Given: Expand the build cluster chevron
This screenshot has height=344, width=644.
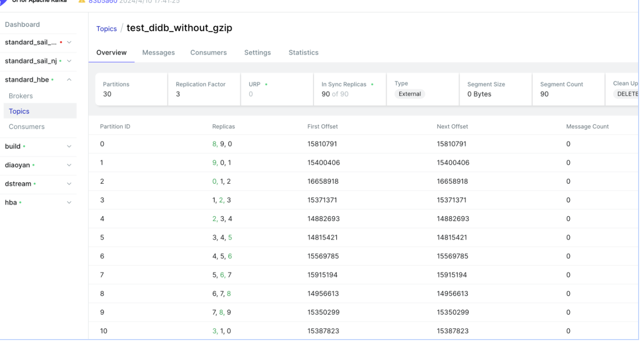Looking at the screenshot, I should pyautogui.click(x=69, y=146).
